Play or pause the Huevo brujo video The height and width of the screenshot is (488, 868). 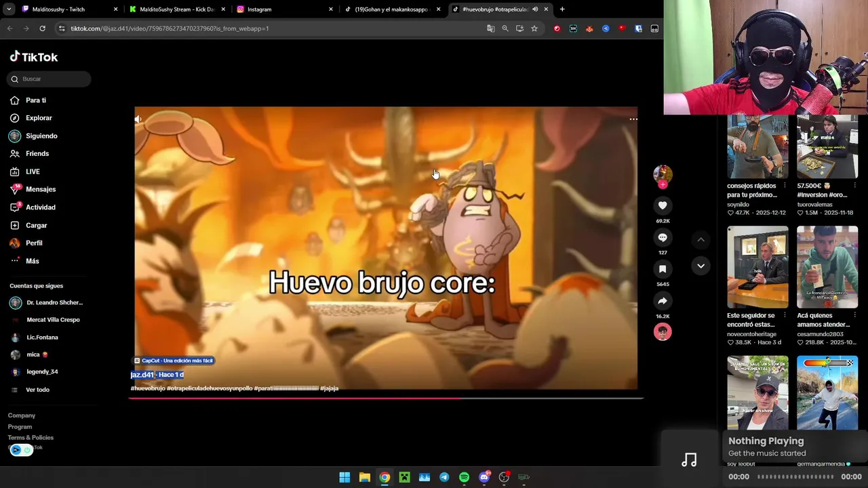(x=386, y=248)
